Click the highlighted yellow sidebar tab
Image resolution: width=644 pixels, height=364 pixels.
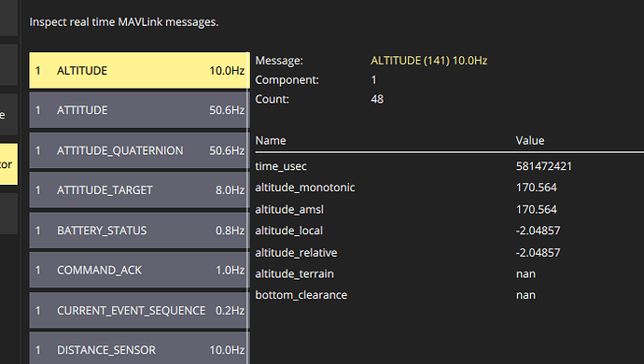pyautogui.click(x=8, y=164)
